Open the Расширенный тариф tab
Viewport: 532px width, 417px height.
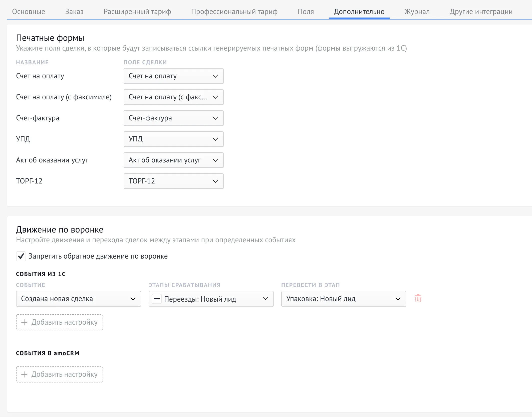tap(137, 12)
